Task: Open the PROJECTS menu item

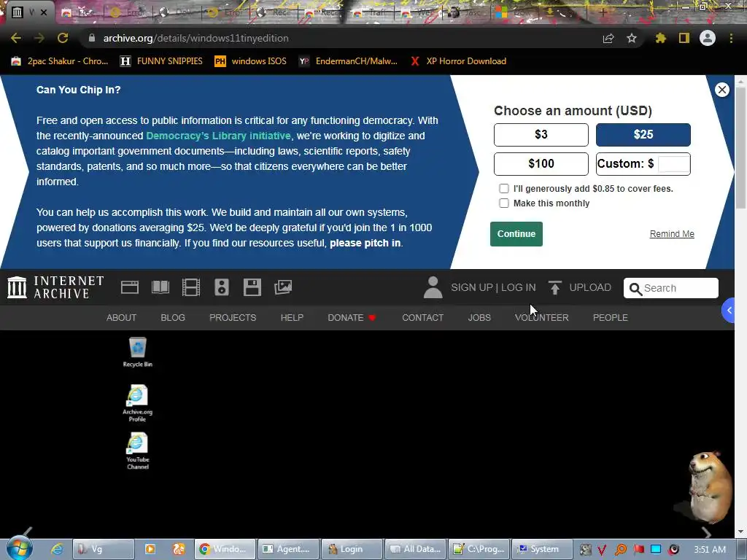Action: click(233, 318)
